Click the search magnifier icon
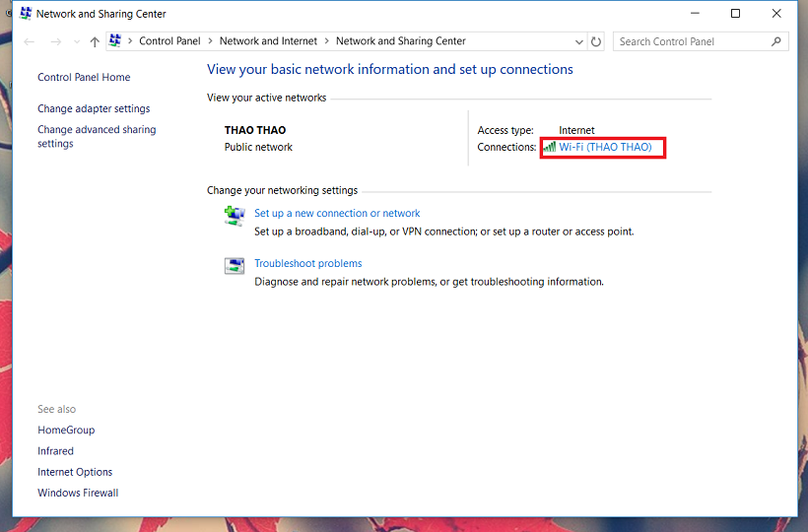 click(776, 41)
